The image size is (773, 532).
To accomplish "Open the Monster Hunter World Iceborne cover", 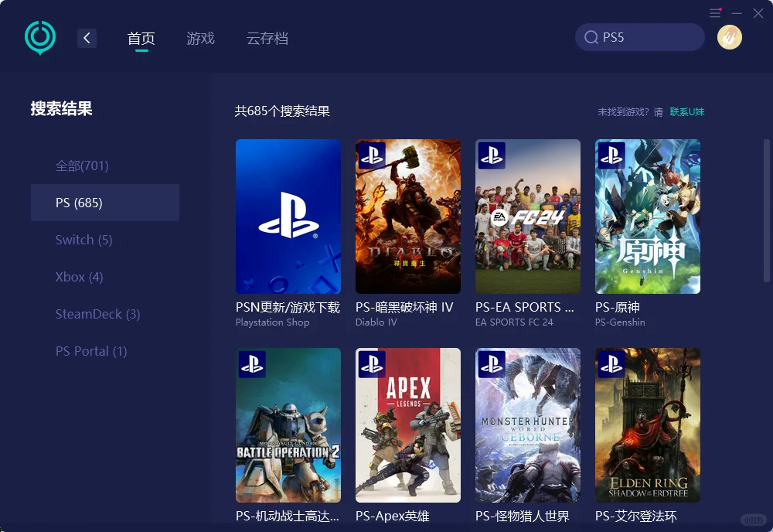I will point(527,425).
